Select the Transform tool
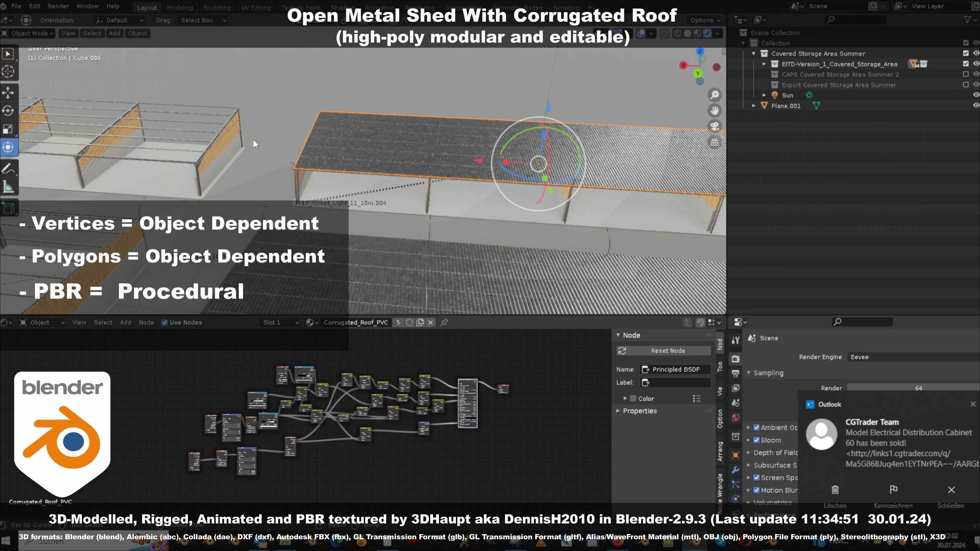The image size is (980, 551). pyautogui.click(x=8, y=147)
